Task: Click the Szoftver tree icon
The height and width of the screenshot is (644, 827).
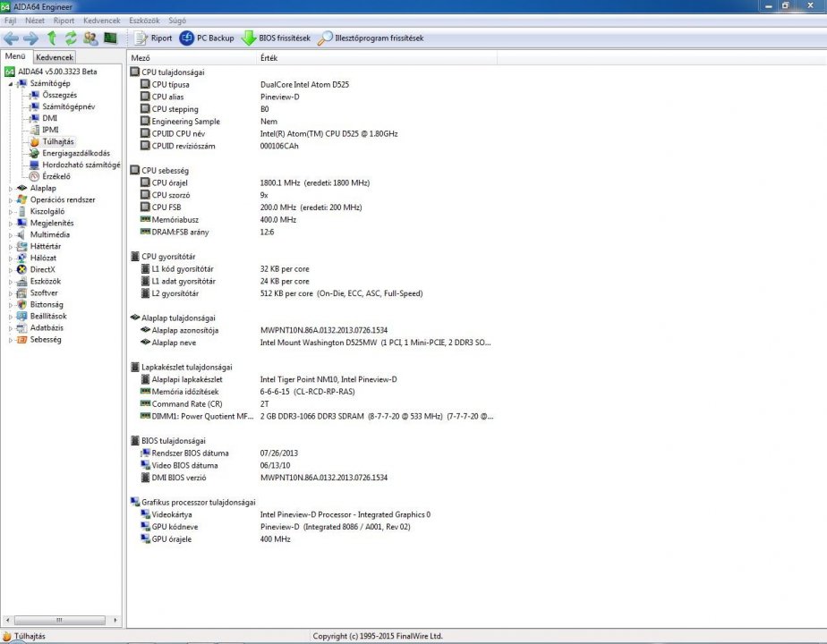Action: (x=21, y=292)
